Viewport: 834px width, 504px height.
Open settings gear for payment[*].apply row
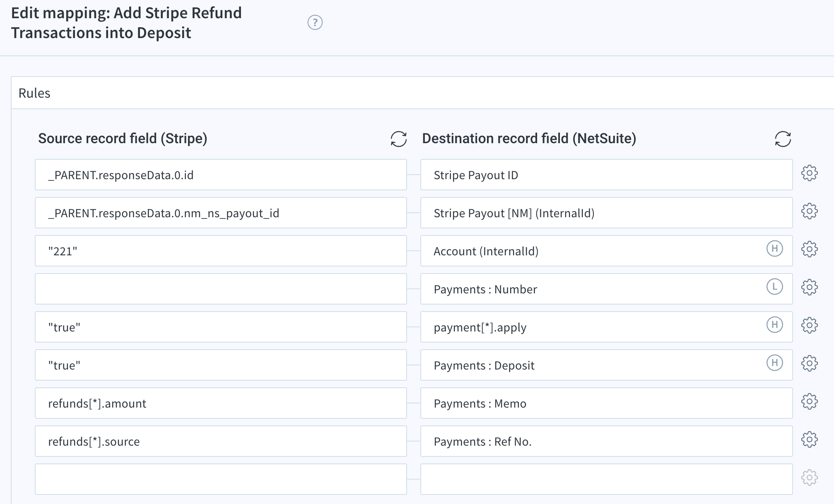tap(809, 326)
